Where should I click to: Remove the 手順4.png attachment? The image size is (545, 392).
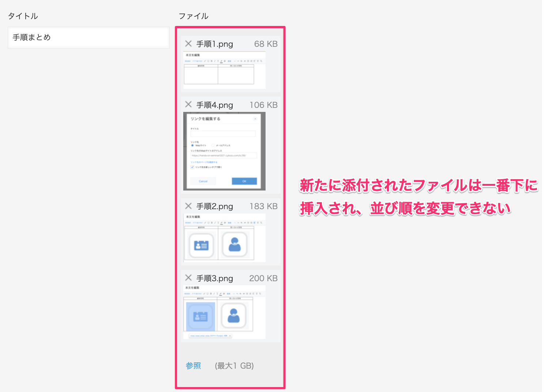188,105
